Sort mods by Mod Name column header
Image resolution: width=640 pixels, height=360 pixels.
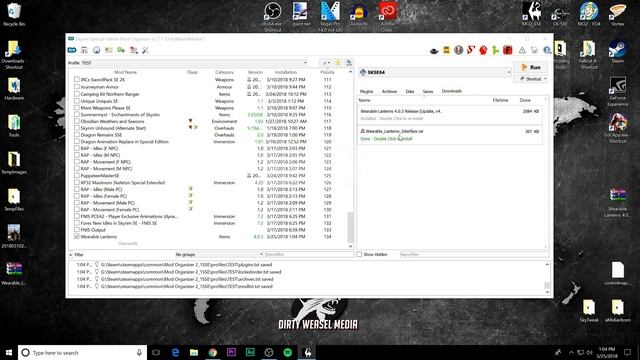click(x=125, y=72)
